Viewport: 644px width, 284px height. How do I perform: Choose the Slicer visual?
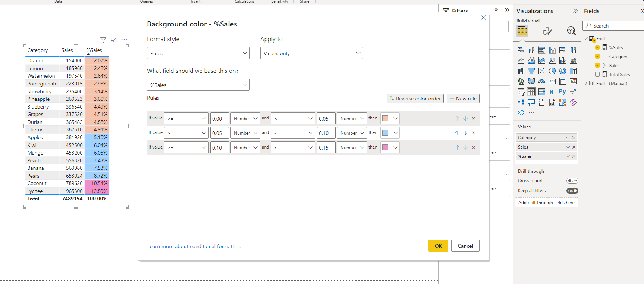(521, 92)
